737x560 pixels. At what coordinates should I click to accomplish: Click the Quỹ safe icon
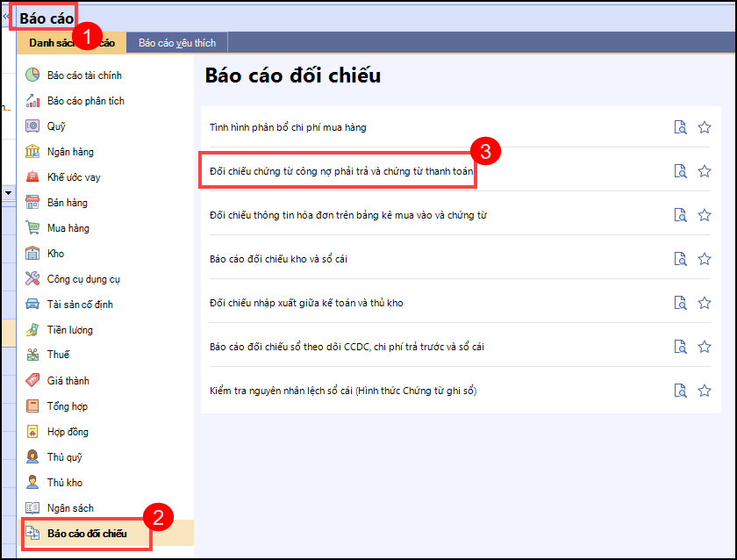pos(32,126)
